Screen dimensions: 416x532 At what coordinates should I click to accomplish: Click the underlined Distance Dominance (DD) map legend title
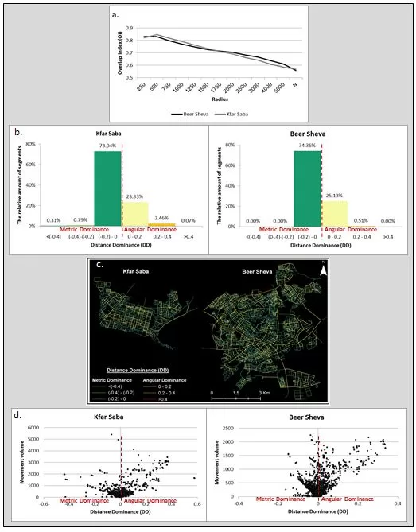tap(138, 370)
